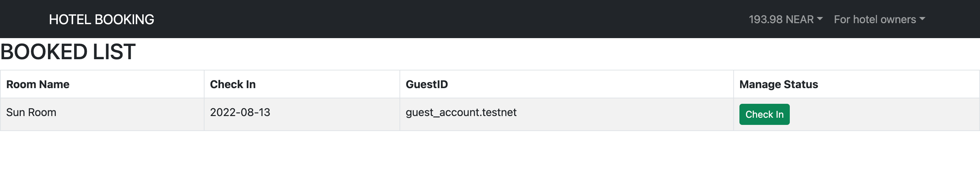Click the Manage Status column header

coord(856,84)
